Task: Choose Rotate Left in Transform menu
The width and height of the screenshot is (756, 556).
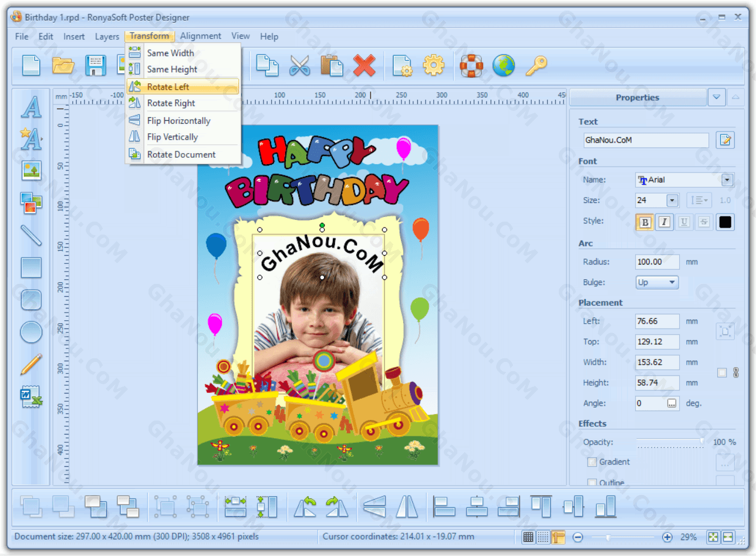Action: (183, 87)
